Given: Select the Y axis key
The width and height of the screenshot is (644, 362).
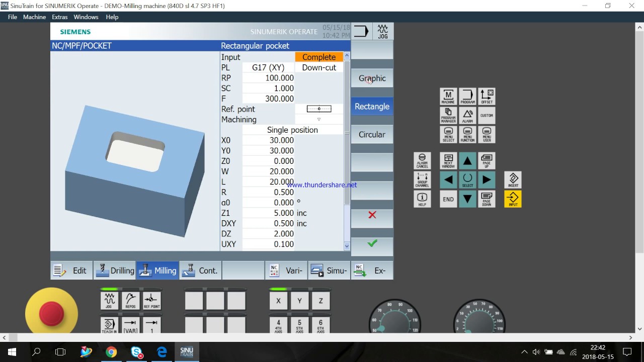Looking at the screenshot, I should pos(299,301).
